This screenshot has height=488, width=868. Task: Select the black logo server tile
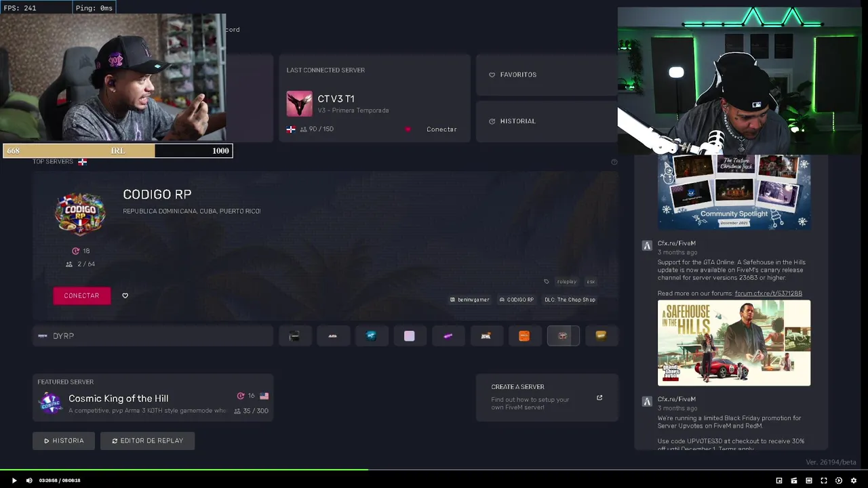pyautogui.click(x=294, y=336)
